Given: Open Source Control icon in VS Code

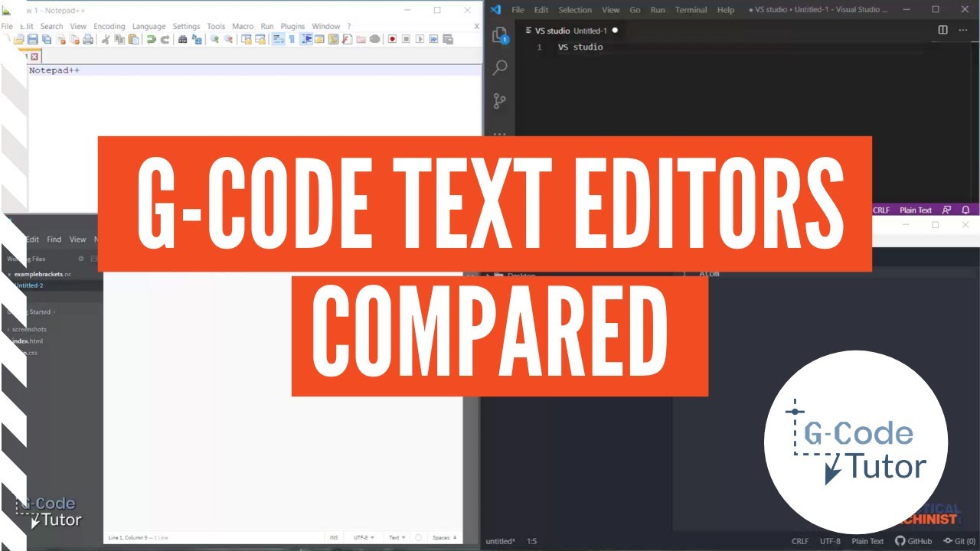Looking at the screenshot, I should tap(500, 100).
